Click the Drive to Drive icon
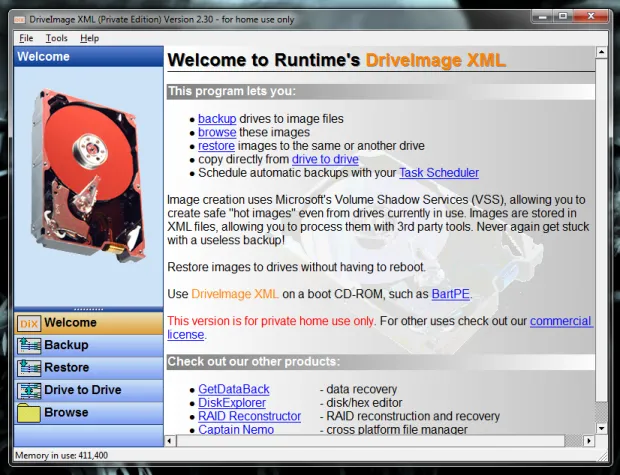Screen dimensions: 620x475 click(28, 390)
